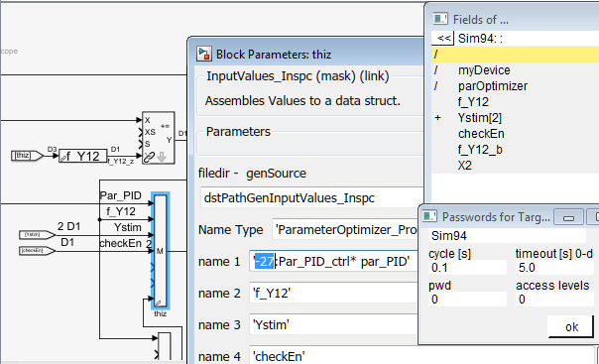Click the filedir dstPathGenInputValues_Inspc field
The width and height of the screenshot is (599, 364).
(x=311, y=197)
